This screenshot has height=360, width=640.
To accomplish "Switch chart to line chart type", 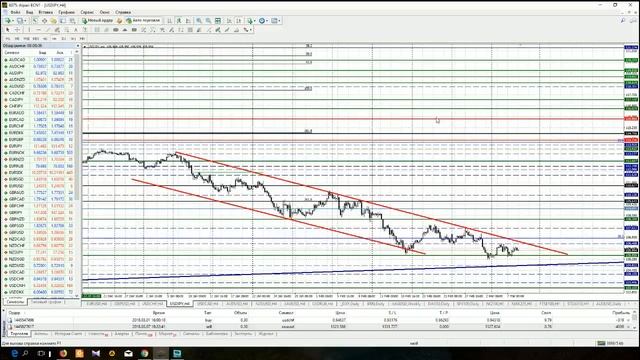I will click(188, 20).
